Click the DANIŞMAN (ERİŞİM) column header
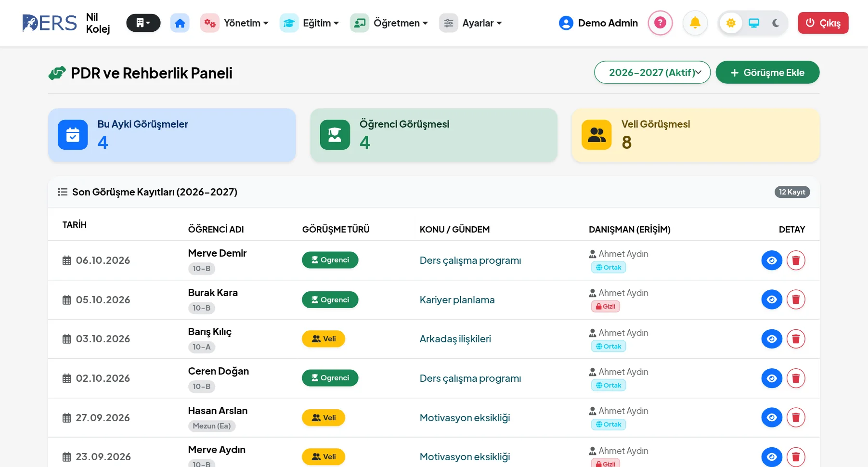This screenshot has width=868, height=467. click(x=630, y=230)
